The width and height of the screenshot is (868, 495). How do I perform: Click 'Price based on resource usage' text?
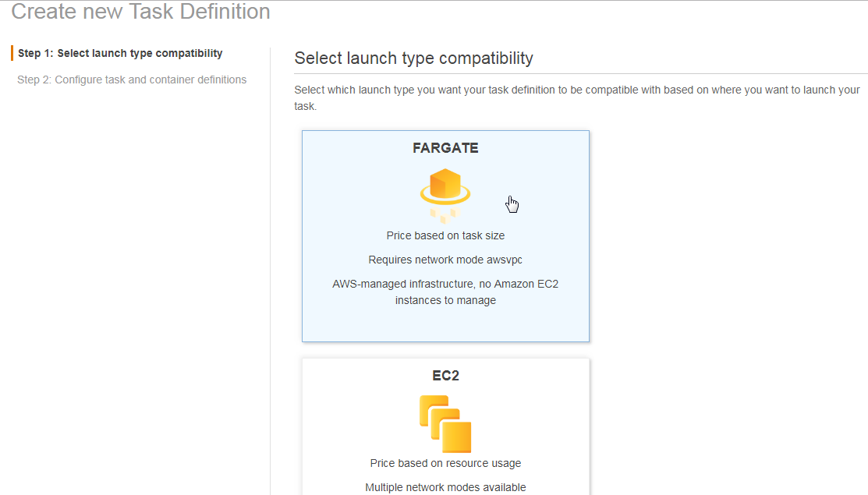tap(445, 464)
